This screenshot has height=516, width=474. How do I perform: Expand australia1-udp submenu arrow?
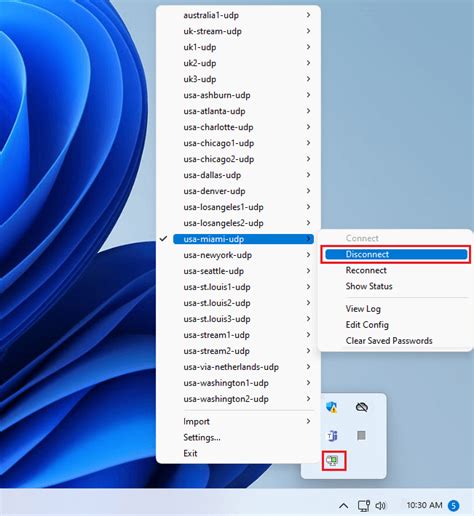tap(308, 15)
